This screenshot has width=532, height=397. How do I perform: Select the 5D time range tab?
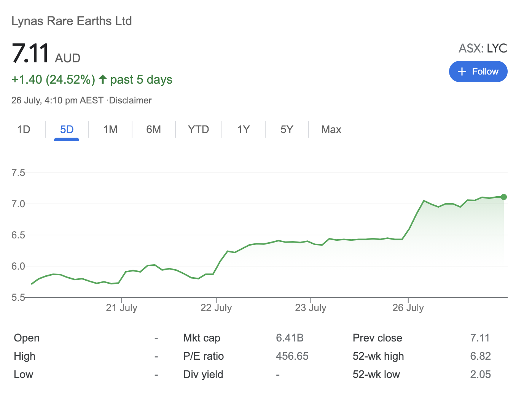click(x=67, y=130)
